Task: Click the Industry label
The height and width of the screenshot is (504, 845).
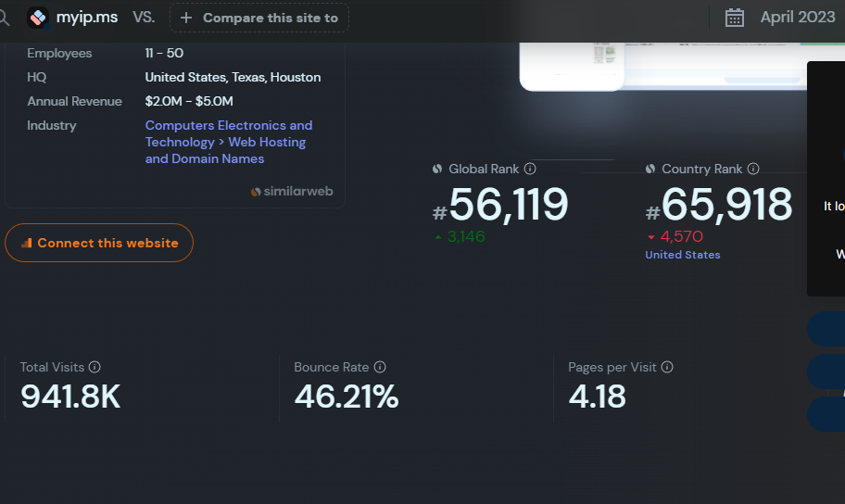Action: click(52, 126)
